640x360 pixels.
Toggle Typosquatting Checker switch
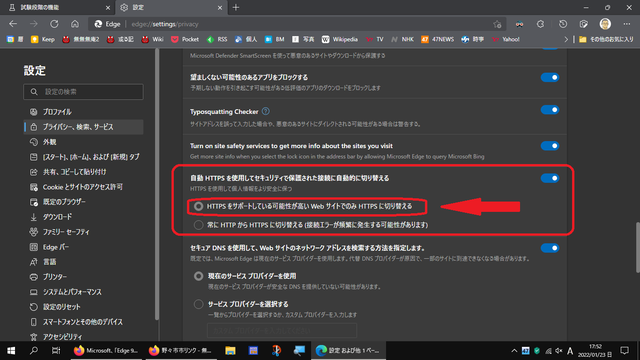click(x=549, y=110)
